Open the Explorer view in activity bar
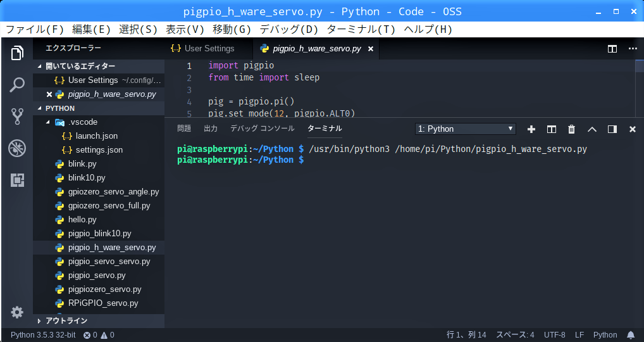Viewport: 644px width, 342px height. pyautogui.click(x=17, y=53)
